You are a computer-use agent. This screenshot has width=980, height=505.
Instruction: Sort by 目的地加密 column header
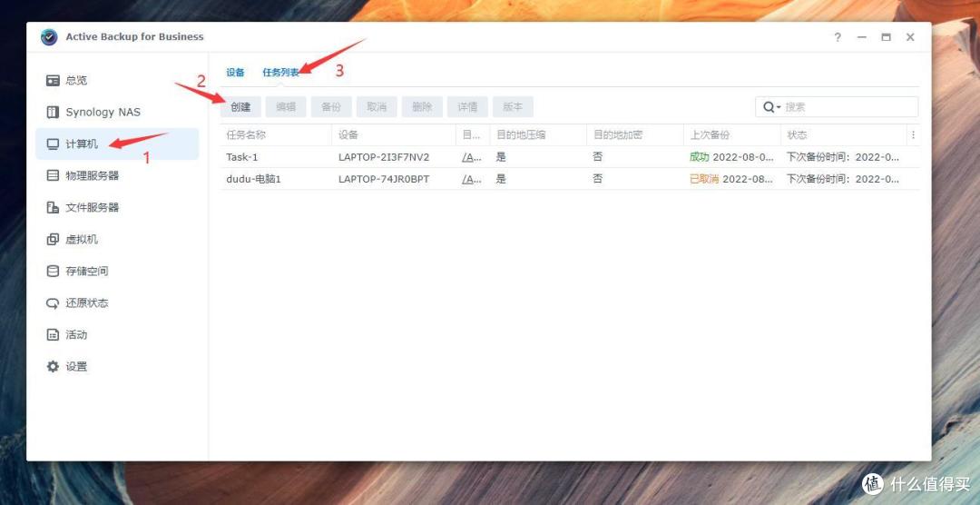click(x=635, y=134)
